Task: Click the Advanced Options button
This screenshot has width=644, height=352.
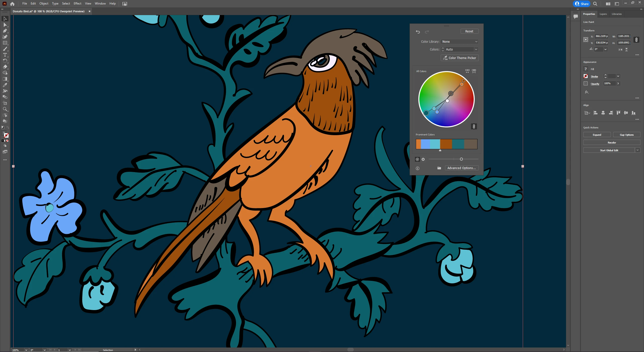Action: point(461,168)
